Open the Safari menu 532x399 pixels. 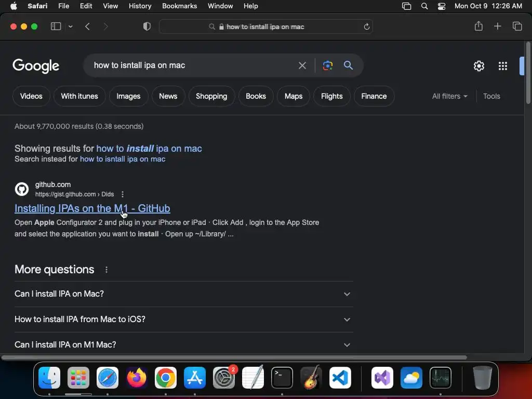(37, 6)
